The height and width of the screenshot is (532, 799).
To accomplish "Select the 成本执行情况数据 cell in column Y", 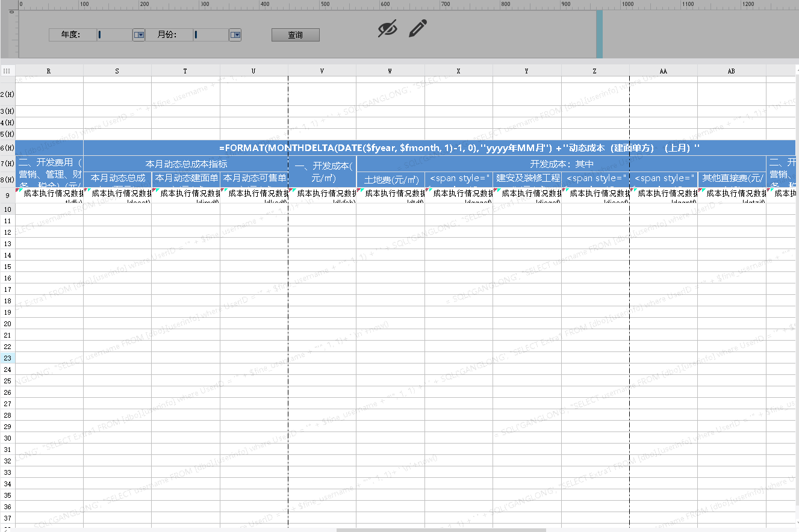I will tap(527, 195).
